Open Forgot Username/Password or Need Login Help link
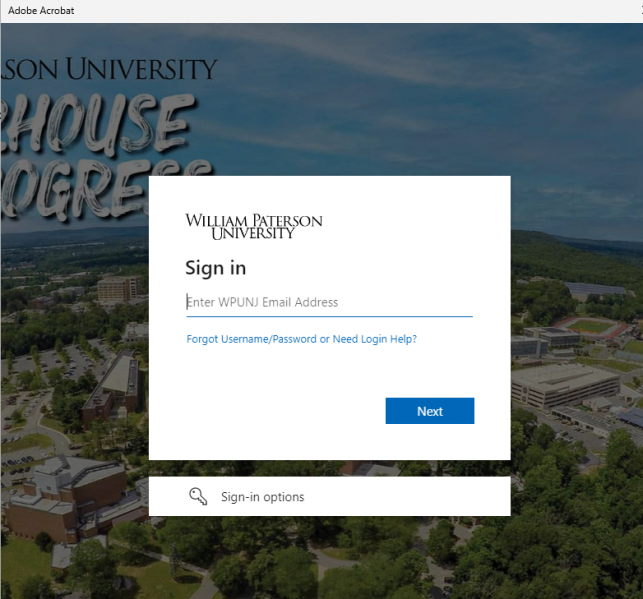Image resolution: width=643 pixels, height=599 pixels. point(301,339)
